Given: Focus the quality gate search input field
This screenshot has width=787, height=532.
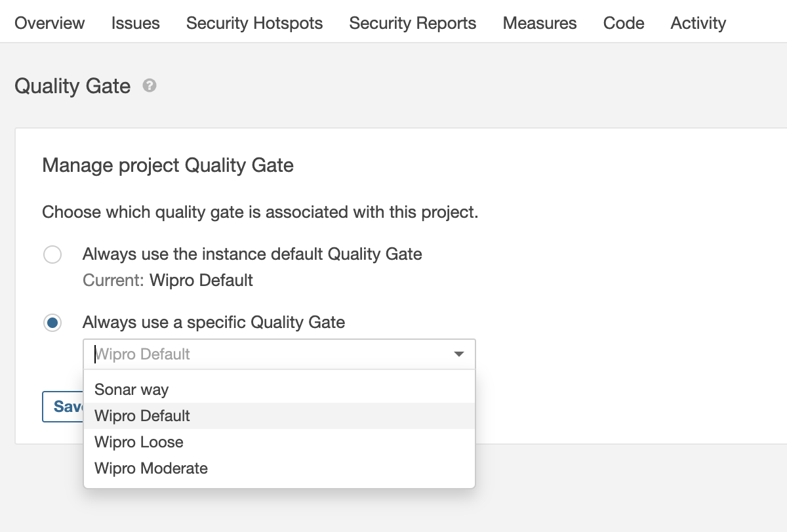Looking at the screenshot, I should [262, 354].
